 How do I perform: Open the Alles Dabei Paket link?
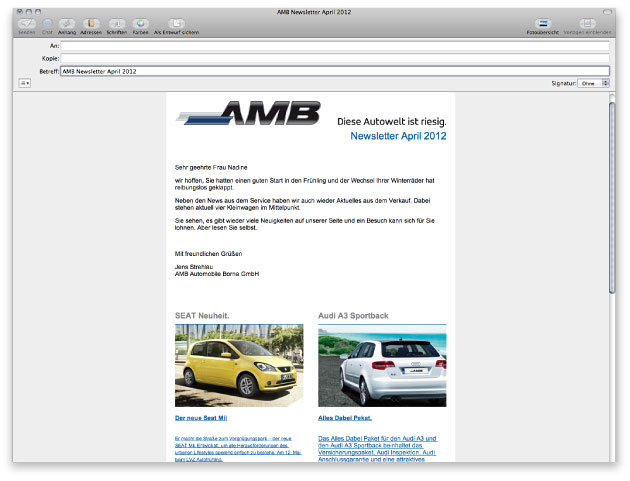345,418
